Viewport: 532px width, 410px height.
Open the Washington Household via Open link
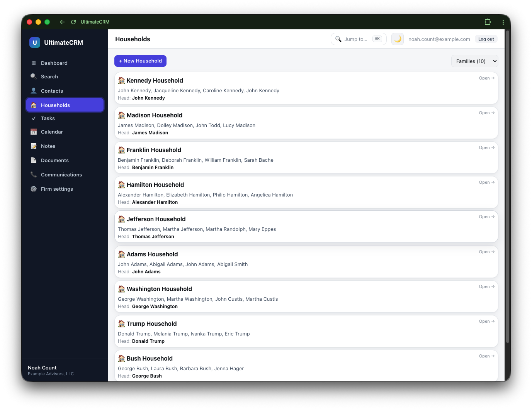tap(487, 286)
